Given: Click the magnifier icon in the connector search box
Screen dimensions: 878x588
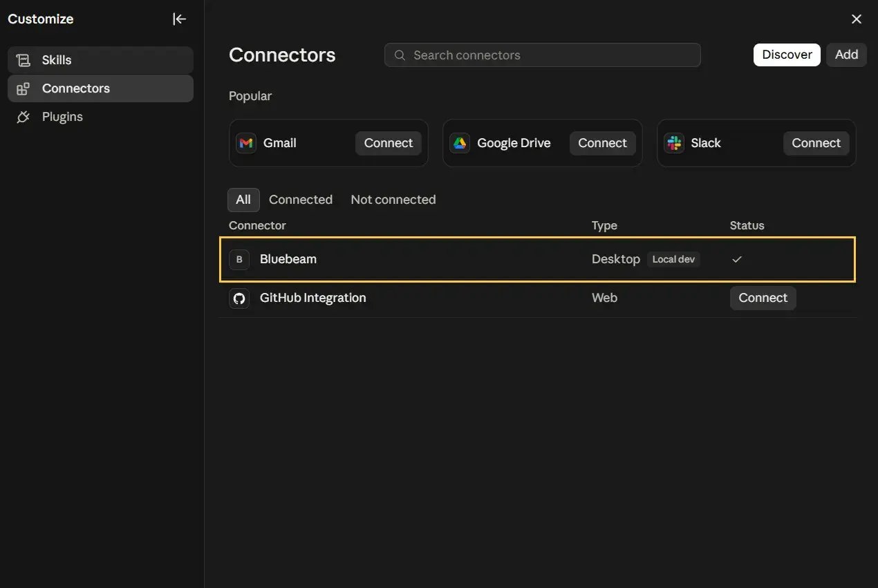Looking at the screenshot, I should tap(400, 55).
